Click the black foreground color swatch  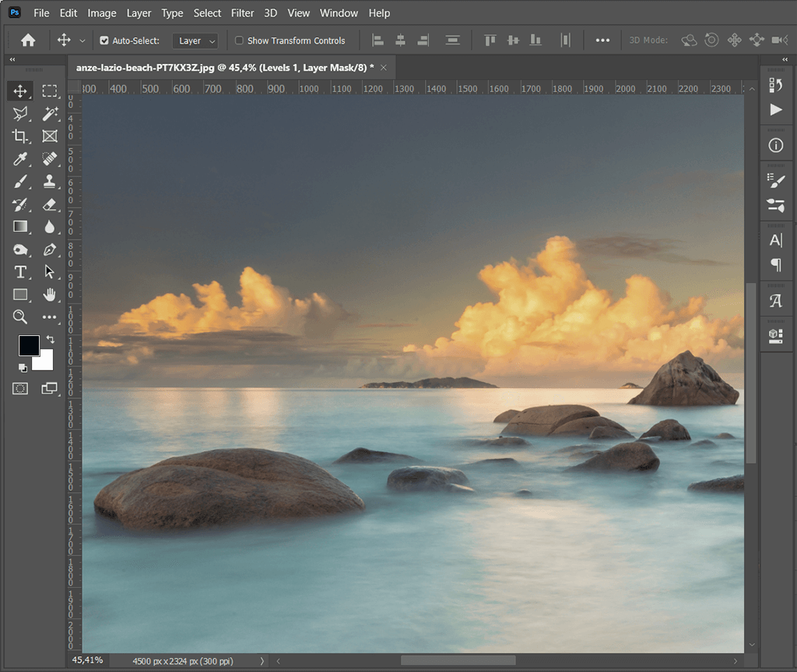tap(29, 345)
